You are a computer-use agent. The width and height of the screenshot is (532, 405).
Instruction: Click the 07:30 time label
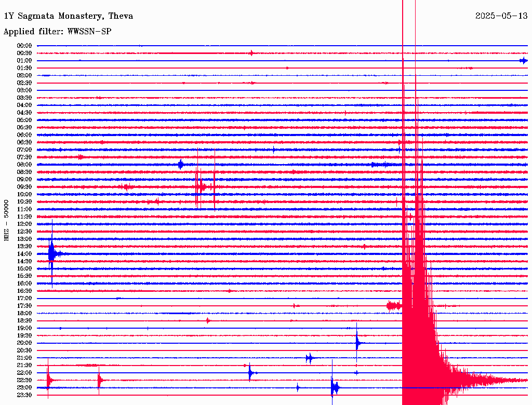pyautogui.click(x=24, y=157)
